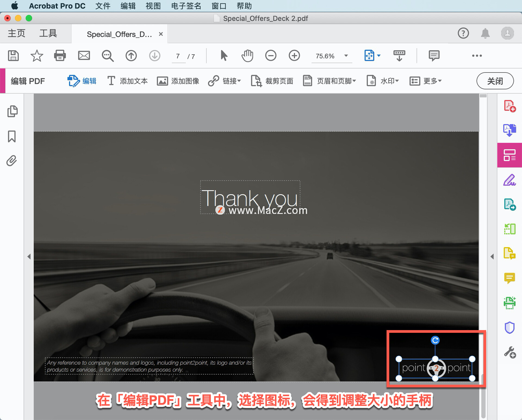This screenshot has width=522, height=420.
Task: Open the notifications bell
Action: click(x=485, y=33)
